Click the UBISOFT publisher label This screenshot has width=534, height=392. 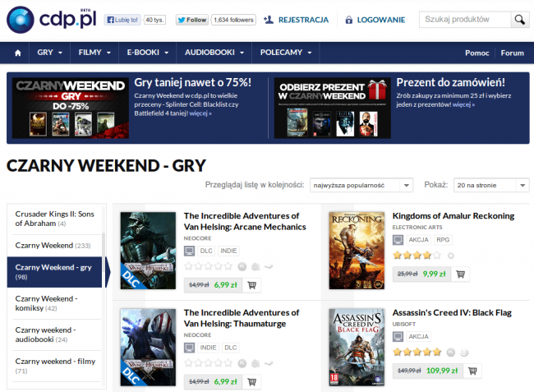404,325
